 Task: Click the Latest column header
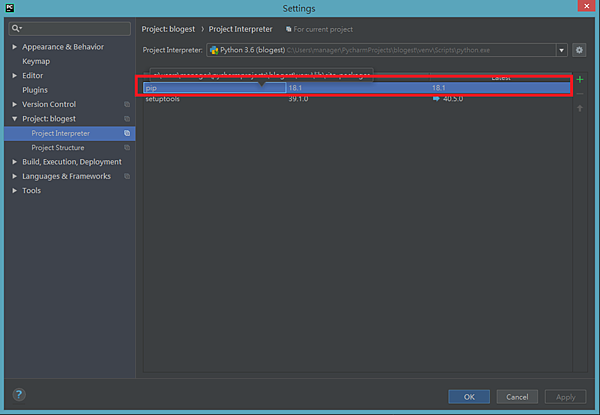[x=501, y=78]
